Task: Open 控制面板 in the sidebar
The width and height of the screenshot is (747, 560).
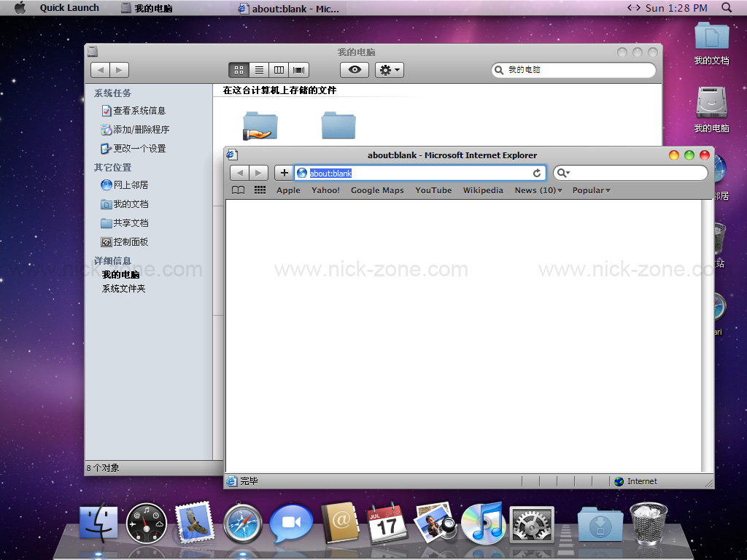Action: 125,242
